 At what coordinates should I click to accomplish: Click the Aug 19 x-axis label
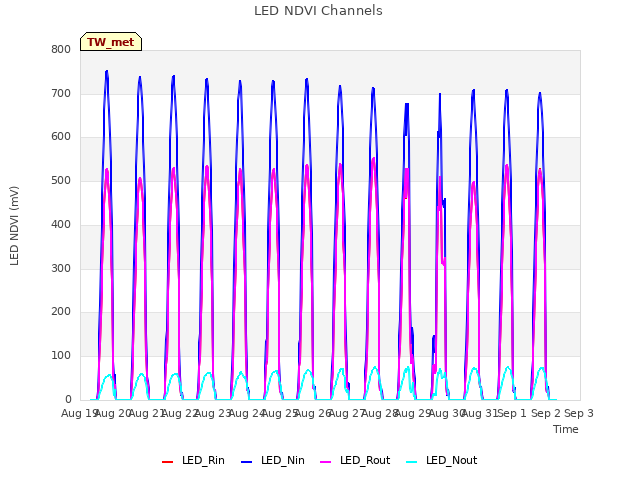[x=78, y=413]
